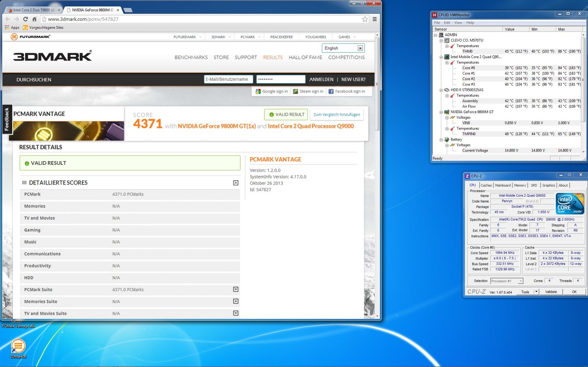
Task: Open the HALL OF FAME navigation link
Action: (305, 57)
